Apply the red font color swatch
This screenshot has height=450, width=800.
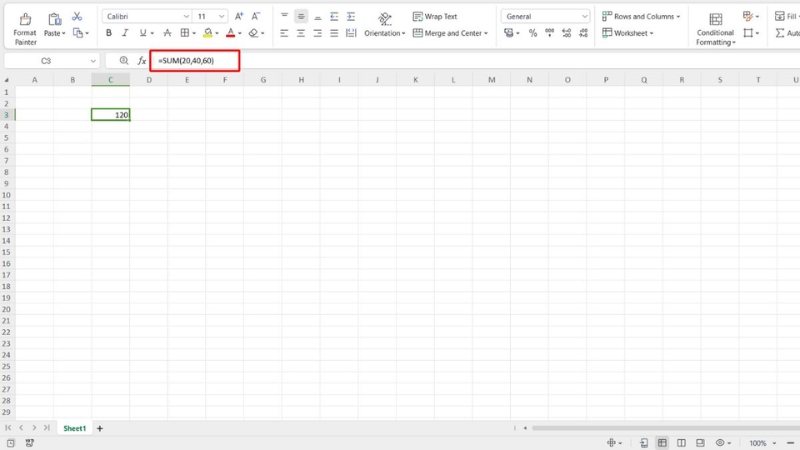229,33
